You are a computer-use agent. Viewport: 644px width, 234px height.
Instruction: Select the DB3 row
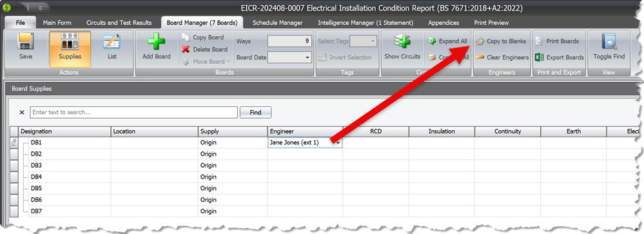point(37,166)
